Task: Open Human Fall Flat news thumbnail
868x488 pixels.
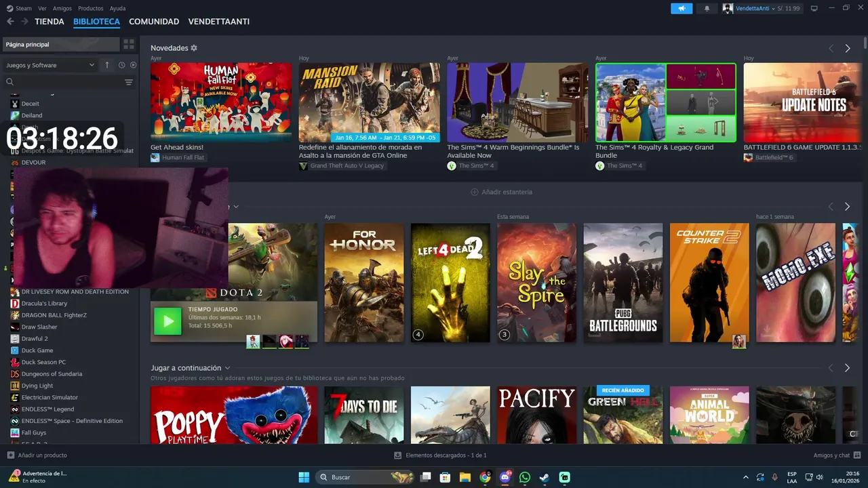Action: [221, 102]
